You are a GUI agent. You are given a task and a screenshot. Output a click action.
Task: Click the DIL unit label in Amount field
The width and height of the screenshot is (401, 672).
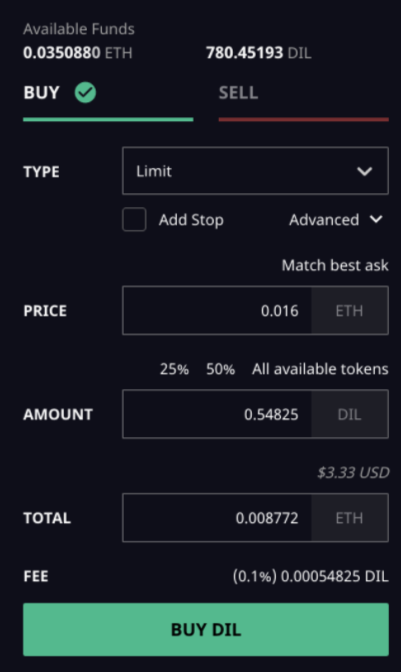click(349, 414)
